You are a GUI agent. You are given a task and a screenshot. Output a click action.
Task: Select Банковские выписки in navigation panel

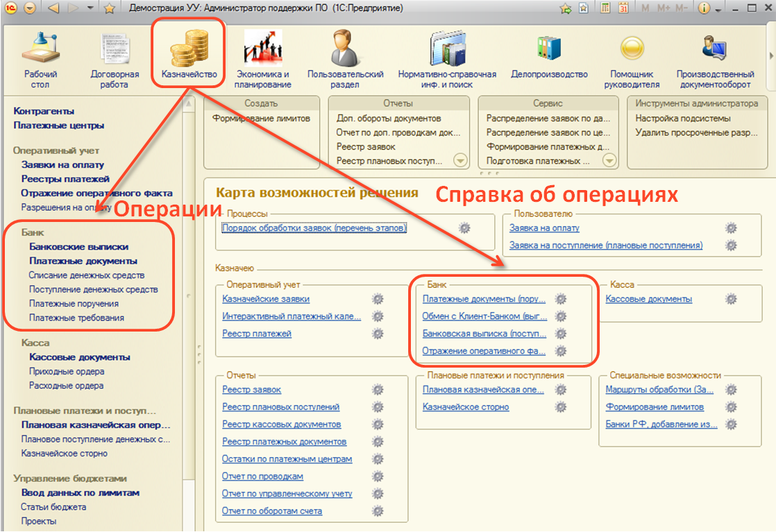(x=78, y=246)
